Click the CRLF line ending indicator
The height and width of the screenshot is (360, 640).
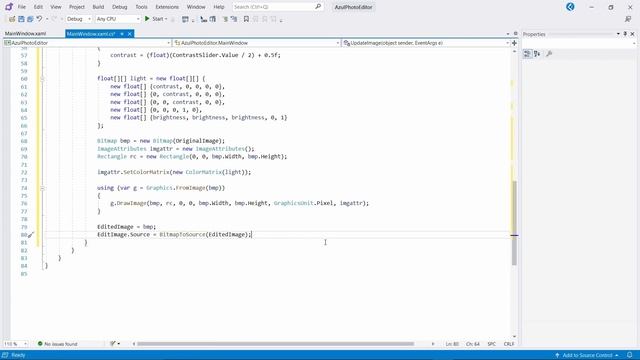click(x=509, y=344)
